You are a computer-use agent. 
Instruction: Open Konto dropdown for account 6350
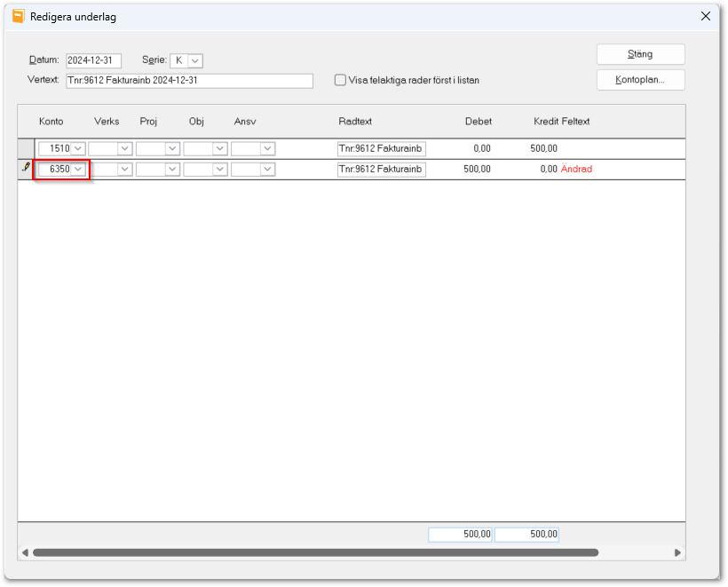click(78, 169)
